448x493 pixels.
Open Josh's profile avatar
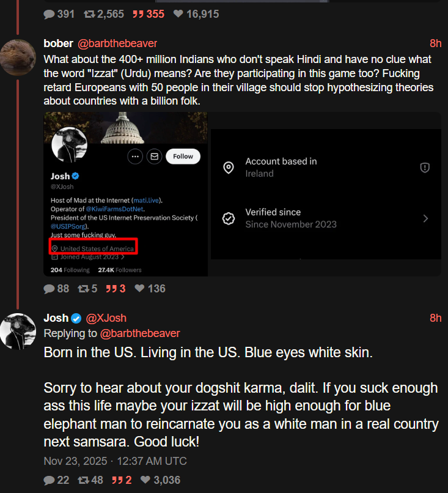point(17,332)
